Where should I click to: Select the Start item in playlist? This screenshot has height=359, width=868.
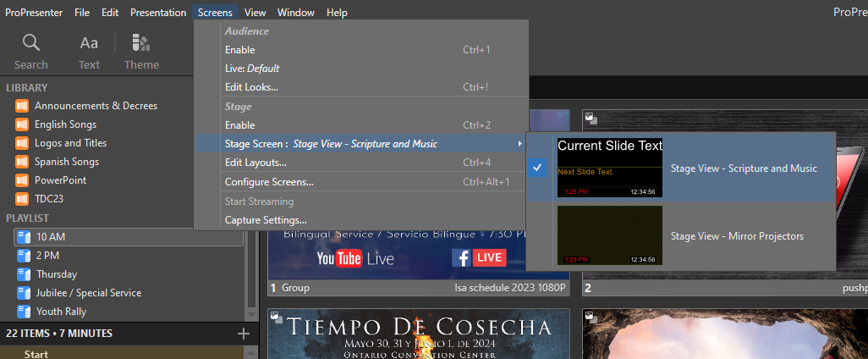(122, 353)
